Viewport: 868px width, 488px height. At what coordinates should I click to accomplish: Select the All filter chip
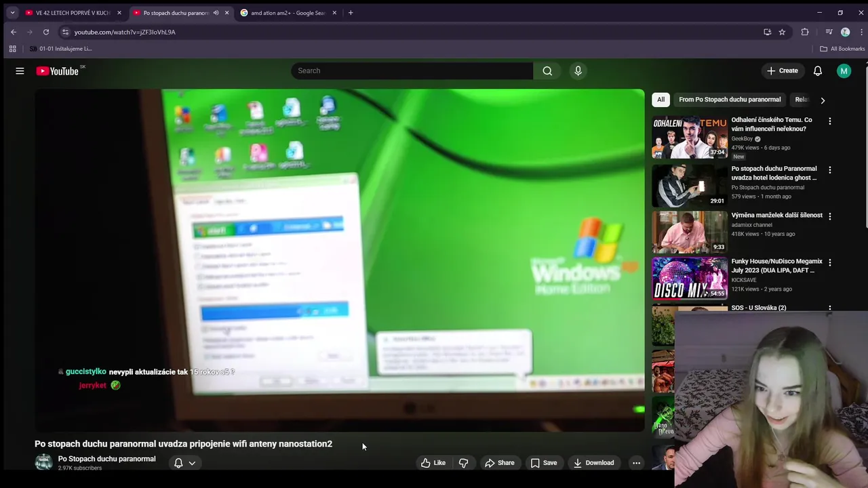click(x=660, y=100)
